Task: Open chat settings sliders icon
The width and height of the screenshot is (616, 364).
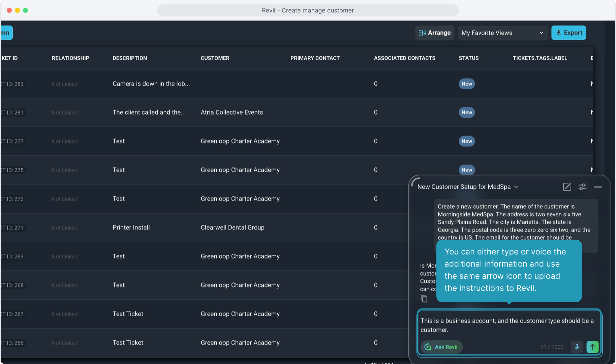Action: coord(582,187)
